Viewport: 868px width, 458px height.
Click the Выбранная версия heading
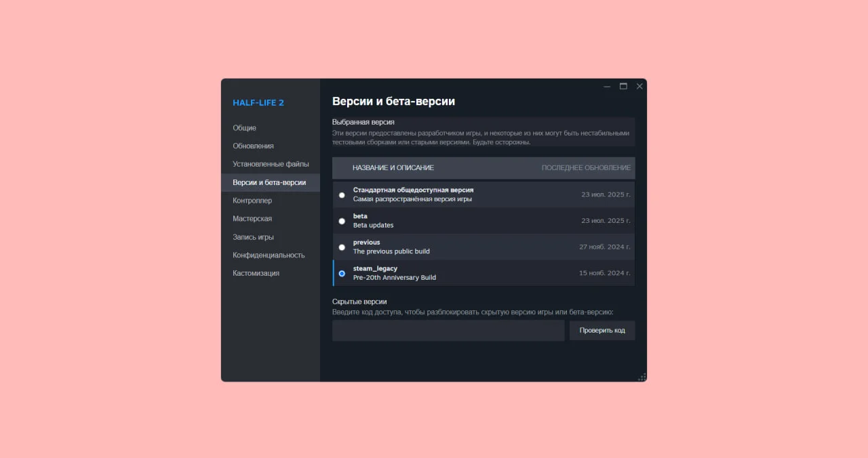click(x=363, y=122)
